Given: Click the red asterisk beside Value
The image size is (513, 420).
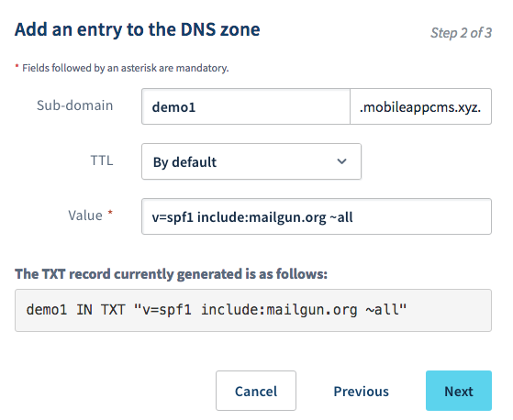Looking at the screenshot, I should pyautogui.click(x=110, y=213).
